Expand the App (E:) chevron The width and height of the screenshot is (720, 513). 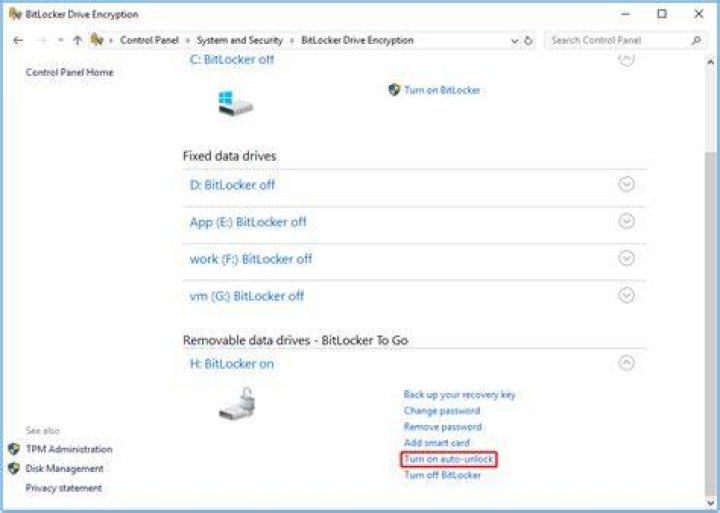click(626, 221)
